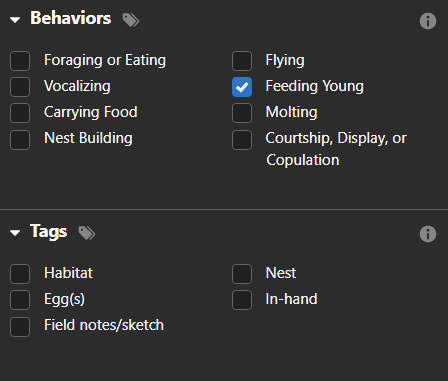Check Courtship, Display, or Copulation box
The width and height of the screenshot is (448, 381).
(x=242, y=140)
